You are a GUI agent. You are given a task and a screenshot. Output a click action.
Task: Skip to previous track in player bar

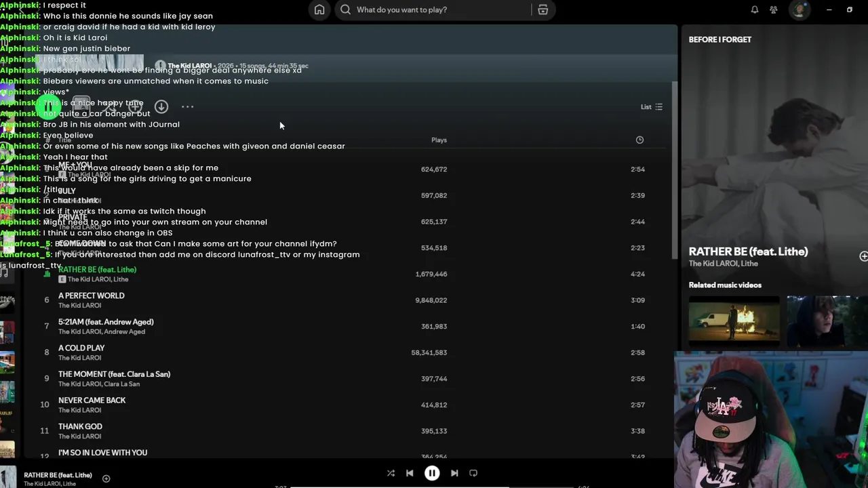[x=410, y=473]
